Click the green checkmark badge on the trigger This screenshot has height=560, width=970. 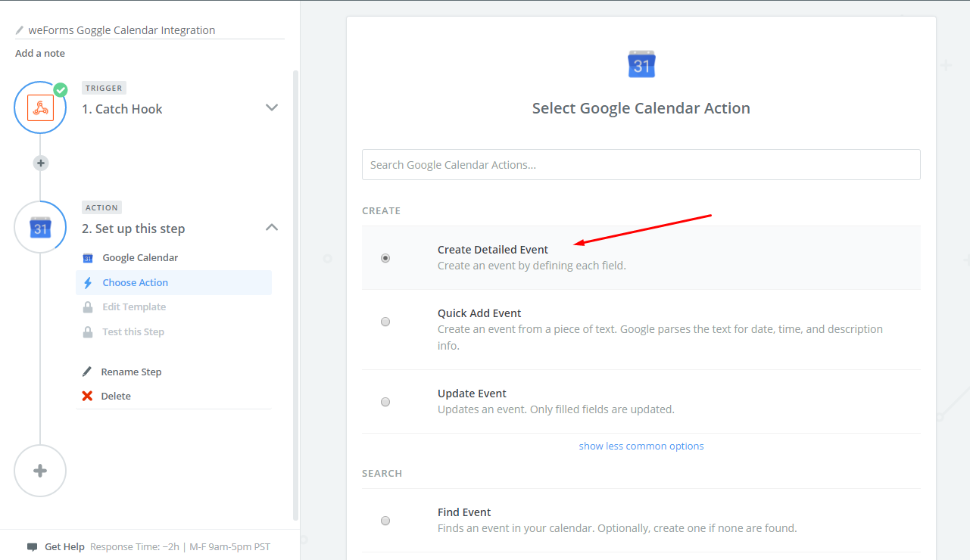point(61,90)
